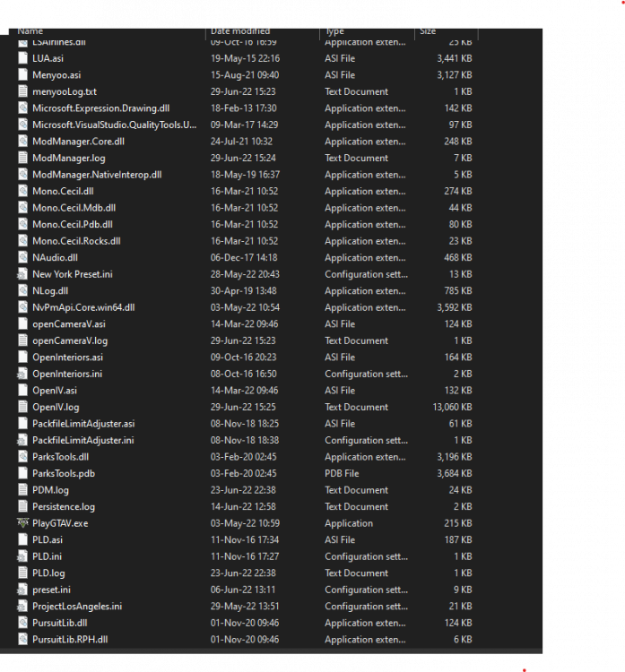The height and width of the screenshot is (672, 625).
Task: Select the NvPmApi.Core.win64.dll file name
Action: pyautogui.click(x=83, y=307)
